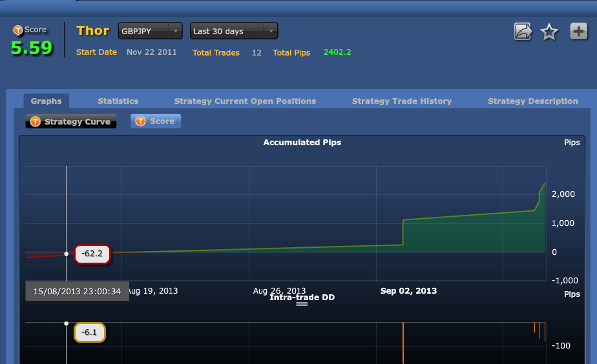This screenshot has width=597, height=364.
Task: Open the Strategy Description tab
Action: pyautogui.click(x=532, y=101)
